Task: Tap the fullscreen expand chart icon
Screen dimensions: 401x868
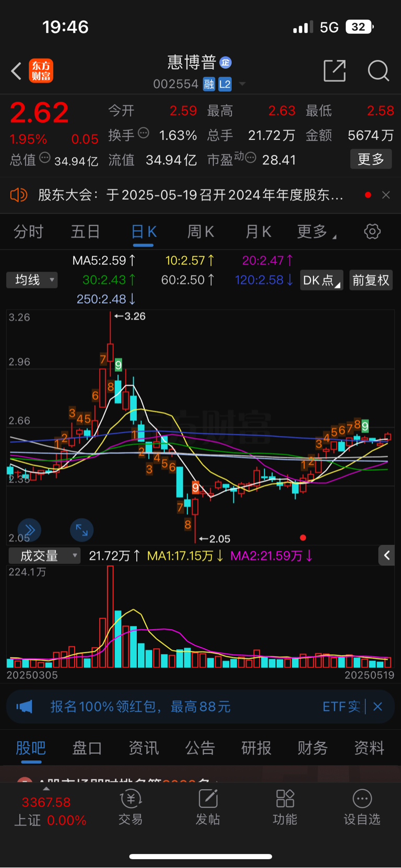Action: [82, 530]
